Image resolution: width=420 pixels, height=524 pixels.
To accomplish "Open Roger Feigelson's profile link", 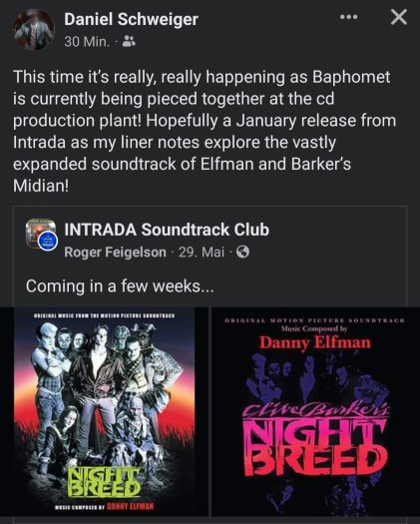I will 115,253.
